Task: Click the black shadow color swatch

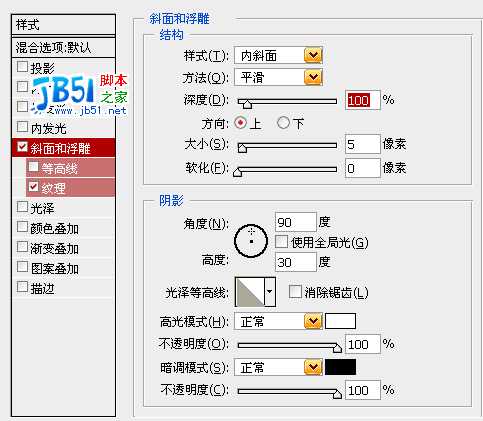Action: [x=340, y=367]
